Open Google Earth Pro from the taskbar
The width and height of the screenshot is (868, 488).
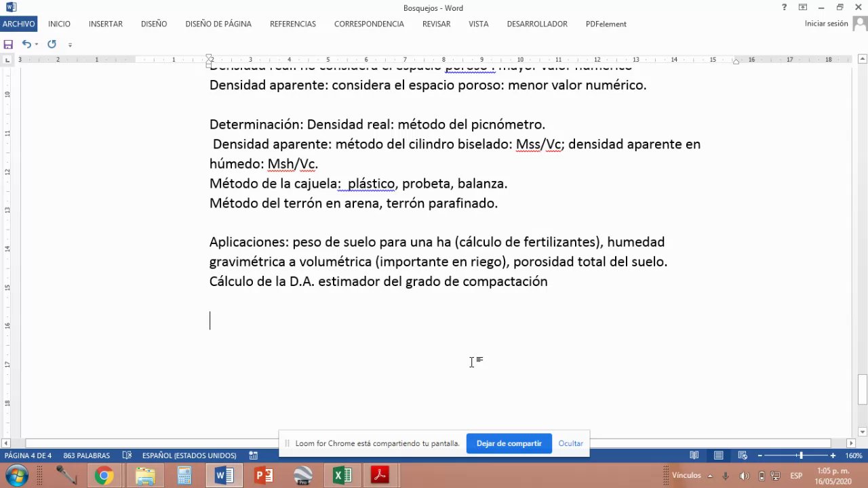(303, 476)
